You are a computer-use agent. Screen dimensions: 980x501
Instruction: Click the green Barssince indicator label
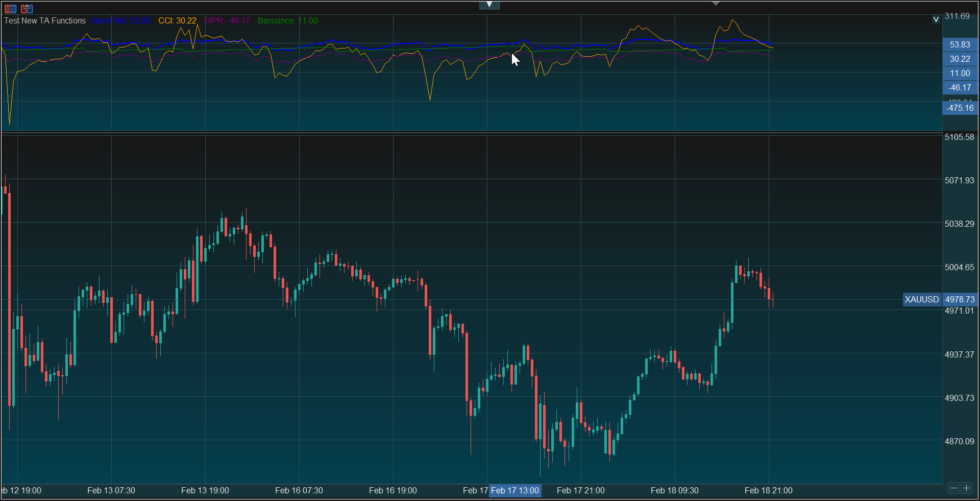click(287, 20)
